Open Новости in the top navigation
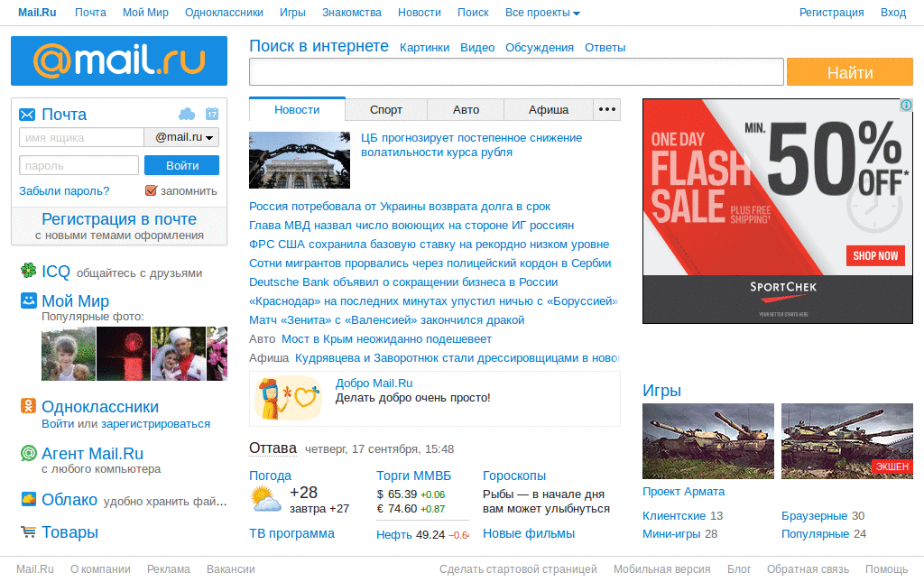The width and height of the screenshot is (924, 582). 419,13
